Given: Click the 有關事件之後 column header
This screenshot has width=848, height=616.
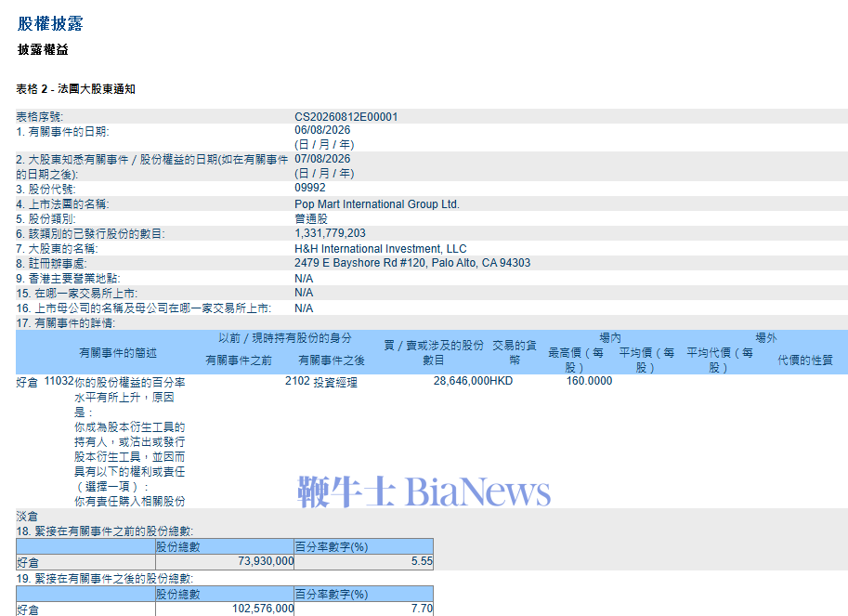Looking at the screenshot, I should [332, 360].
